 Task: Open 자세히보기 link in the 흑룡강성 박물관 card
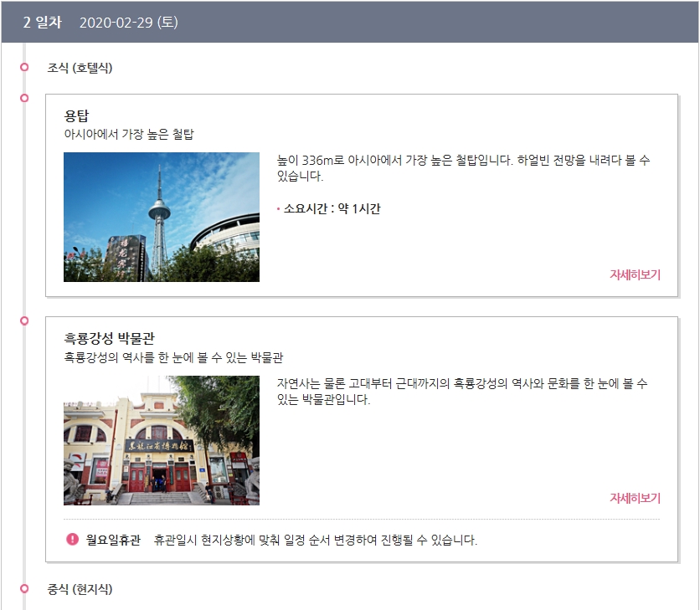635,498
